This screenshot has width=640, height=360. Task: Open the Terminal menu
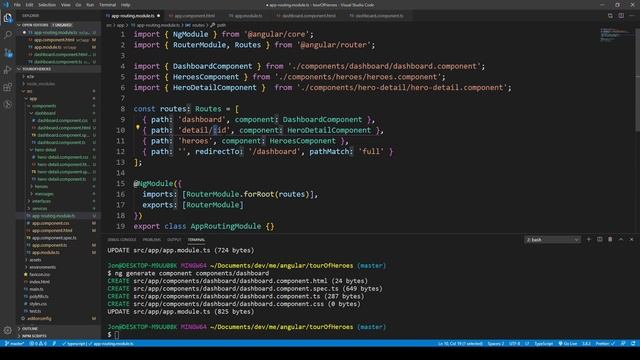(x=107, y=5)
